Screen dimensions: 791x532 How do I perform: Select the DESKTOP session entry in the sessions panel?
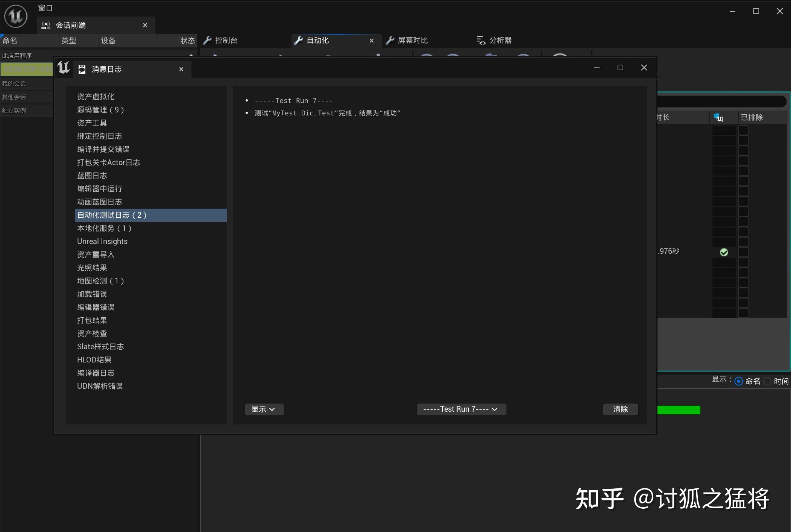point(26,69)
